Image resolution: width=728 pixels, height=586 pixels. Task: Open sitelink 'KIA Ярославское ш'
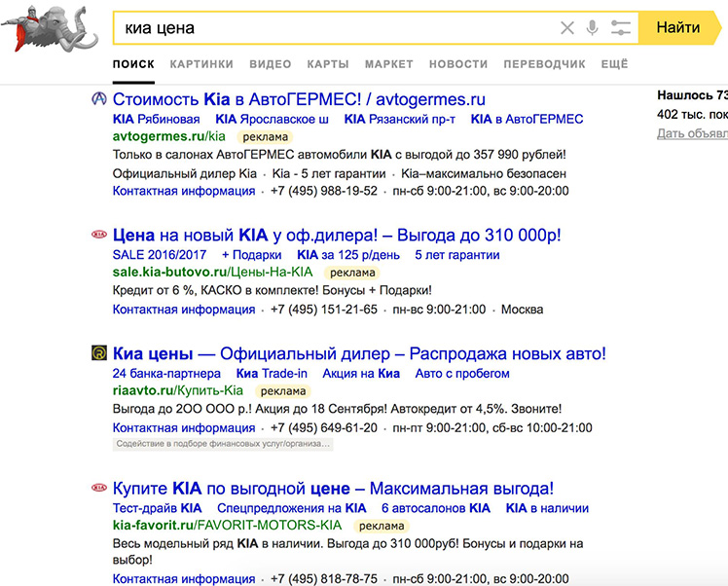[x=272, y=120]
